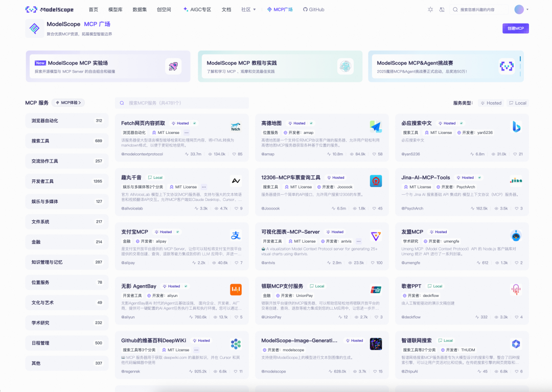Expand more tags on 趣丸千音 card
The width and height of the screenshot is (552, 392).
[204, 187]
